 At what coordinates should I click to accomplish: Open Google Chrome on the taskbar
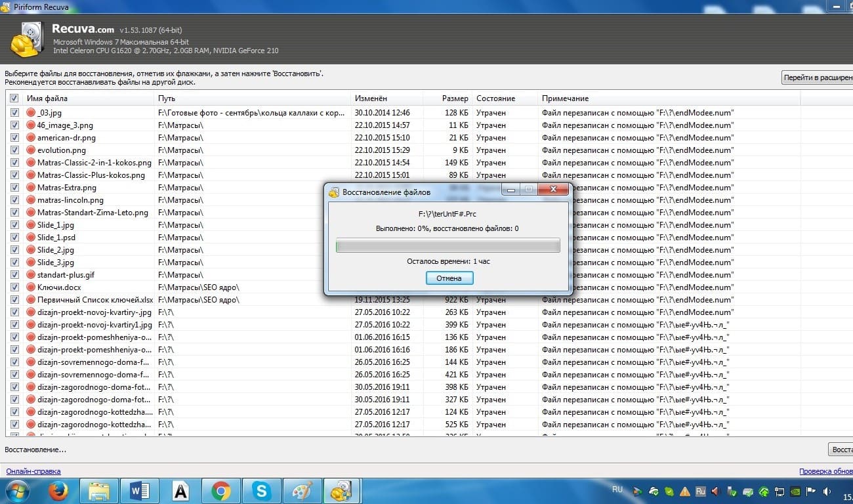tap(221, 490)
